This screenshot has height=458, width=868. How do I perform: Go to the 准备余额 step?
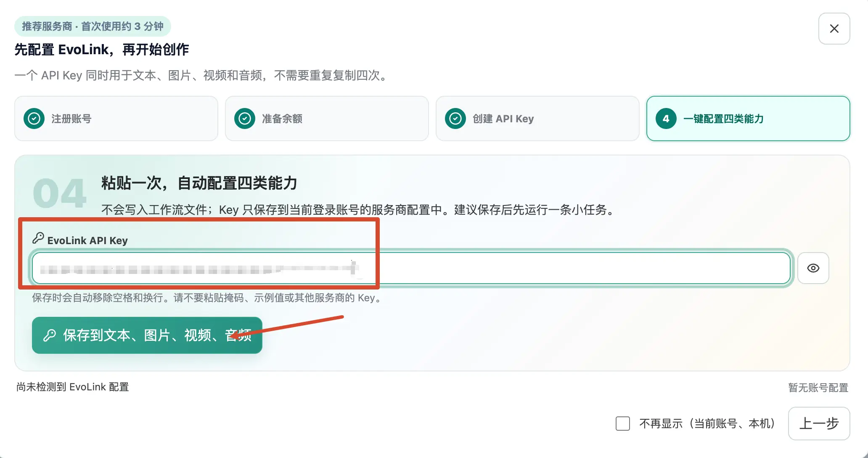pos(327,118)
